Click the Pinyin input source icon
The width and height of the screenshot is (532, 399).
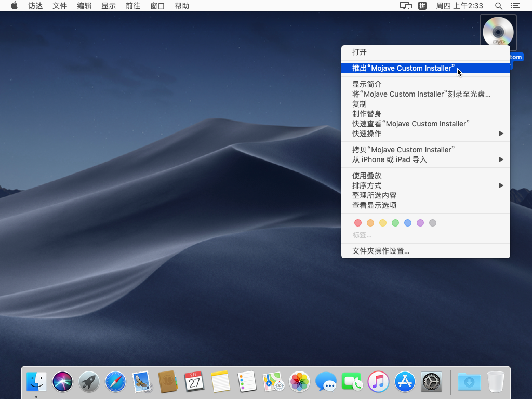click(422, 6)
